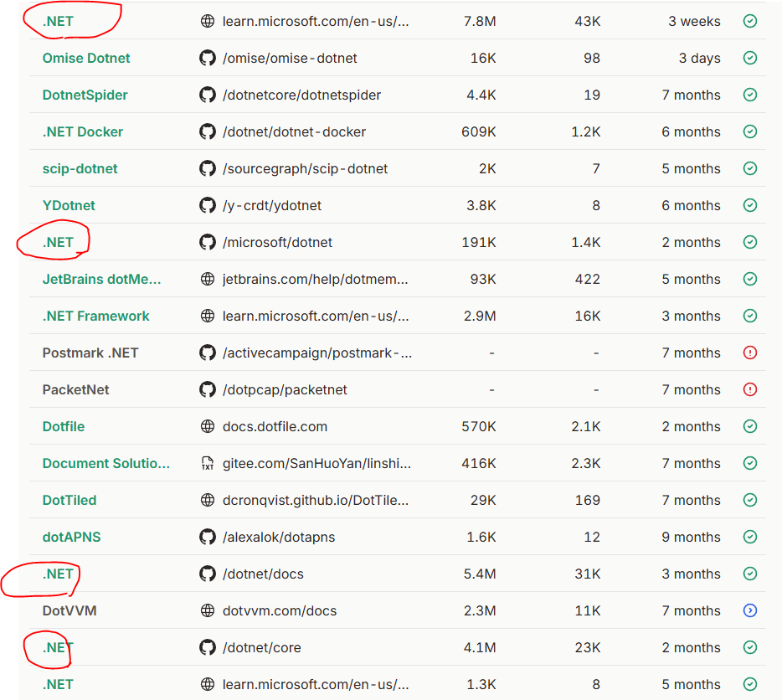Click the DotVVM library name
Image resolution: width=782 pixels, height=700 pixels.
pyautogui.click(x=69, y=610)
